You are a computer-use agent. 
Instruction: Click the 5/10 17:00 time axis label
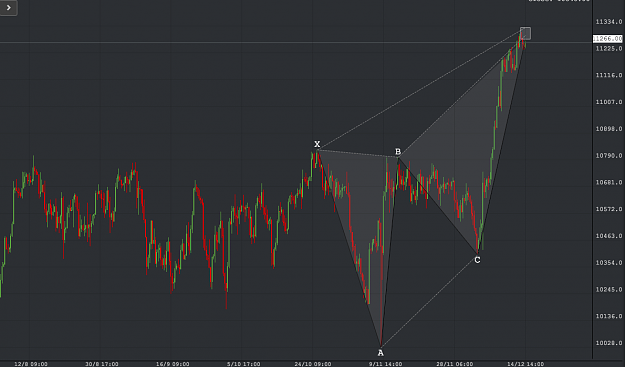pyautogui.click(x=244, y=364)
